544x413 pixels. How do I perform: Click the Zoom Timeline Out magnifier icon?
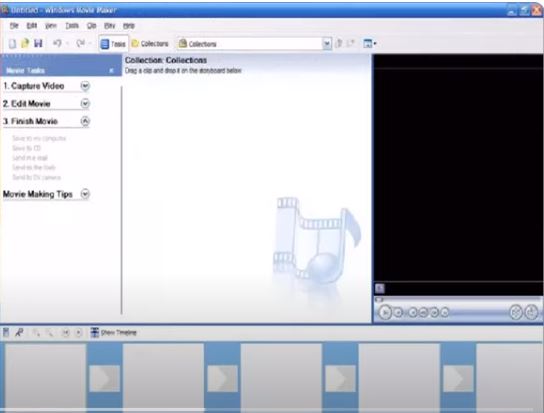[x=49, y=332]
